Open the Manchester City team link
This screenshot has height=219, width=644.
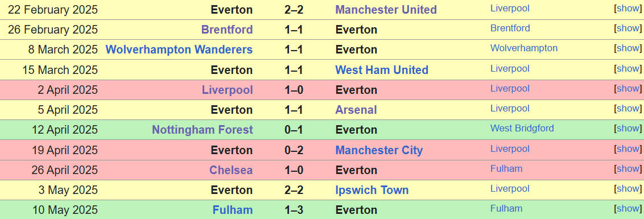379,150
